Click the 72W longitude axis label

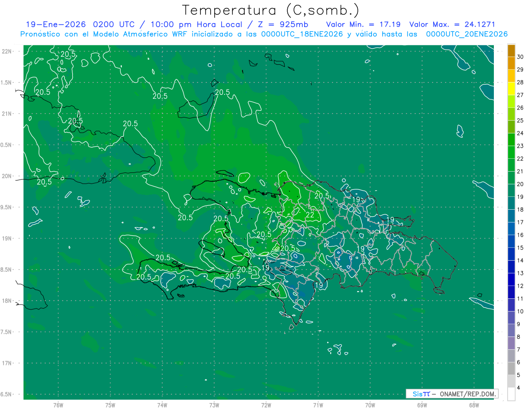click(x=266, y=405)
